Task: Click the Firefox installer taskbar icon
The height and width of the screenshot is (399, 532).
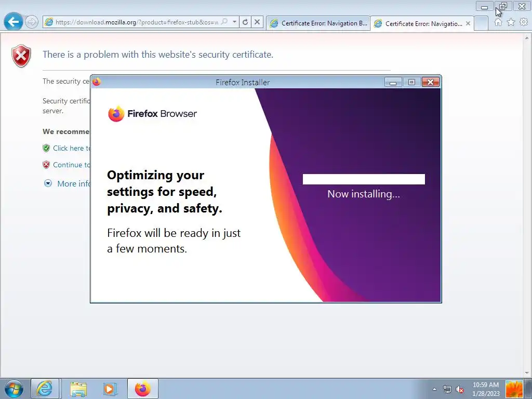Action: tap(143, 389)
